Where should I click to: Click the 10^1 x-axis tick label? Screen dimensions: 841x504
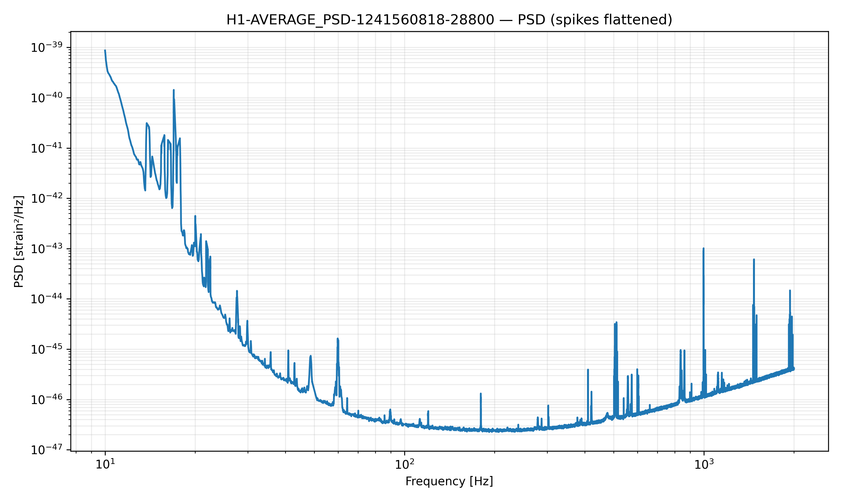(105, 464)
